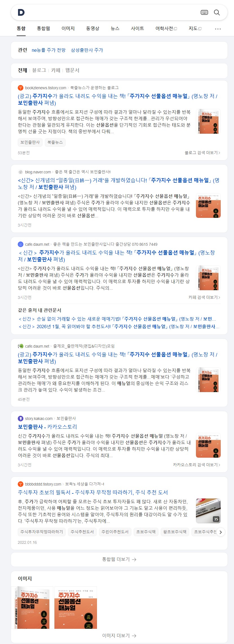This screenshot has width=234, height=644.
Task: Click the bookzlenews tistory favicon
Action: coord(20,88)
